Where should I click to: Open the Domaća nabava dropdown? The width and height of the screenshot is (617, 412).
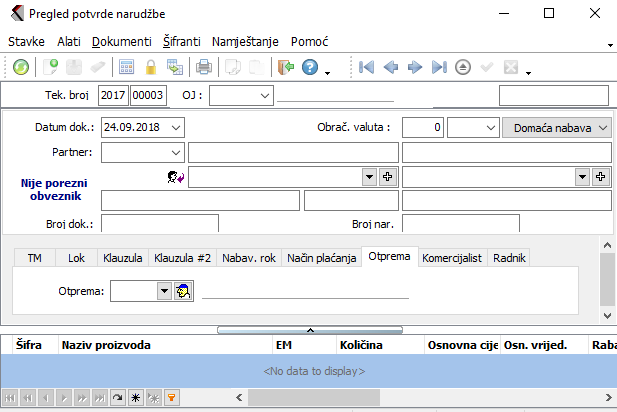[557, 128]
